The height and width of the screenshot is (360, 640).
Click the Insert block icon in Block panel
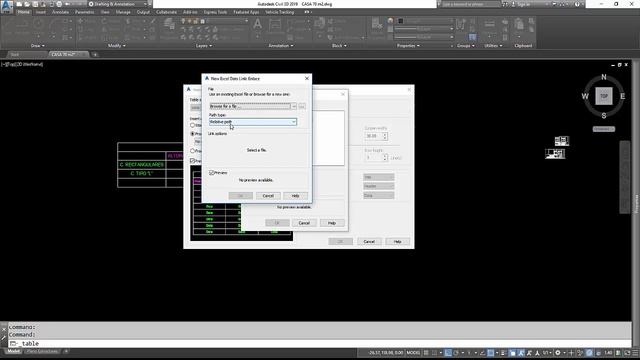click(x=320, y=24)
